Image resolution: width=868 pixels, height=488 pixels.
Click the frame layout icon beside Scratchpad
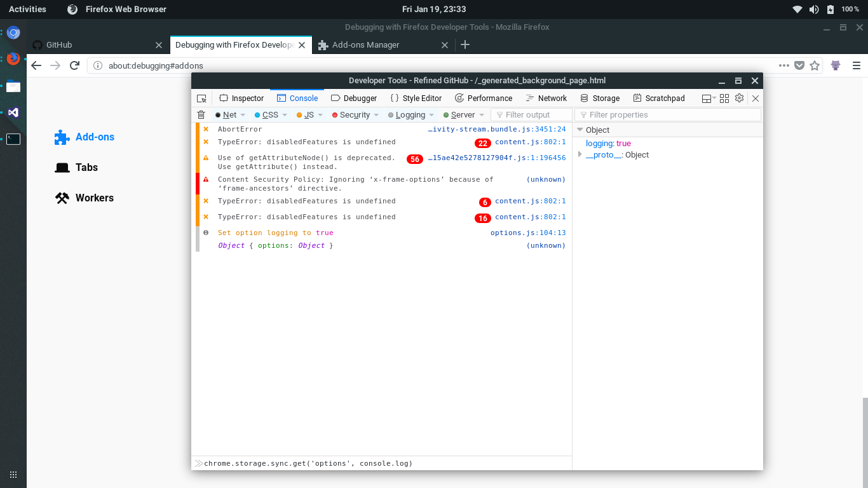coord(706,98)
